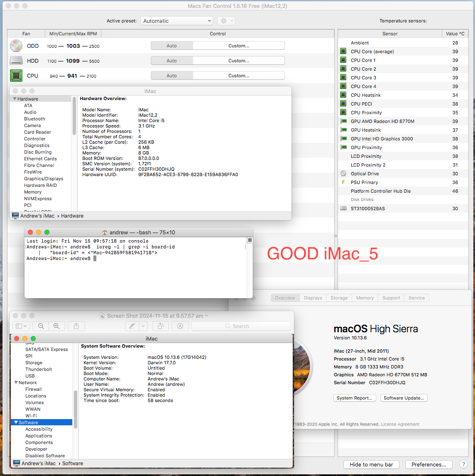This screenshot has width=475, height=476.
Task: Switch to the Storage tab
Action: tap(339, 298)
